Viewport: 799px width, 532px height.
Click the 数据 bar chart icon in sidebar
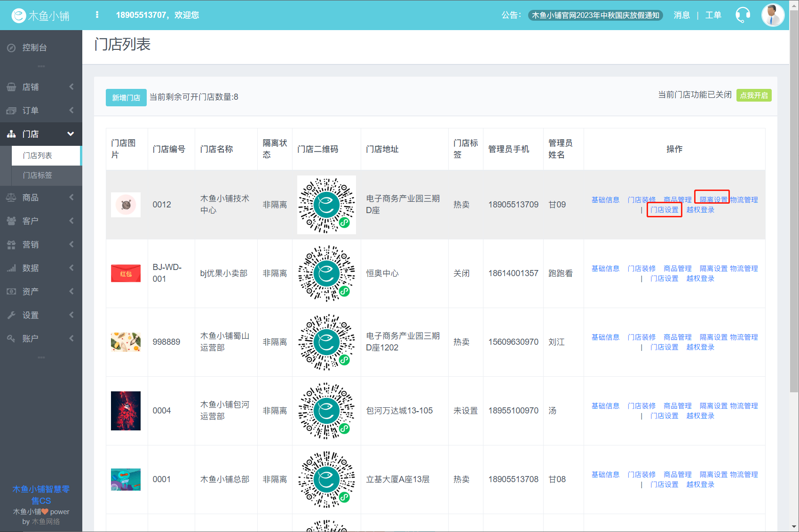pyautogui.click(x=11, y=268)
